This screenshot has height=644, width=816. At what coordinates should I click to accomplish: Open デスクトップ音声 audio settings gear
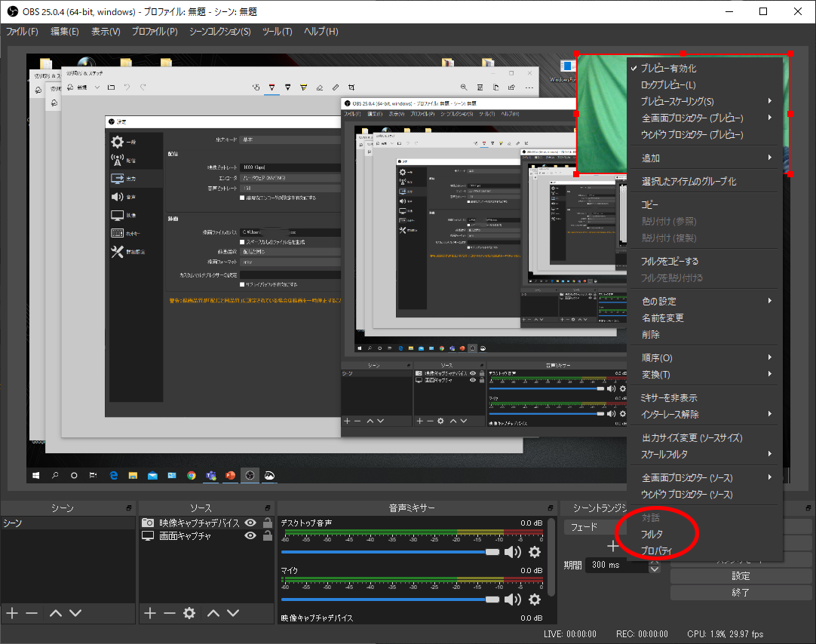[x=535, y=552]
